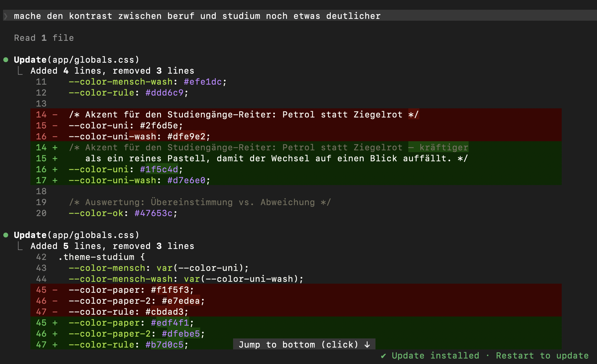
Task: Click line number 18 in the first diff
Action: point(41,191)
